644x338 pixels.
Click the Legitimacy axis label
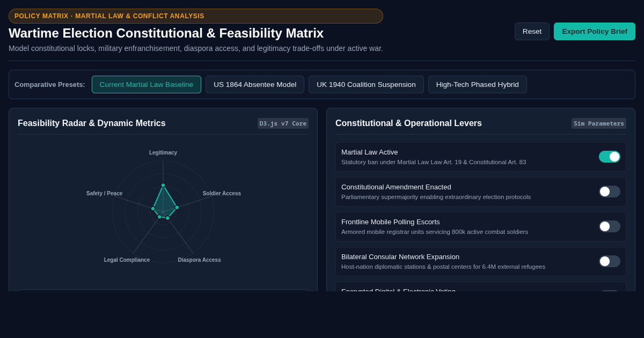[x=163, y=153]
